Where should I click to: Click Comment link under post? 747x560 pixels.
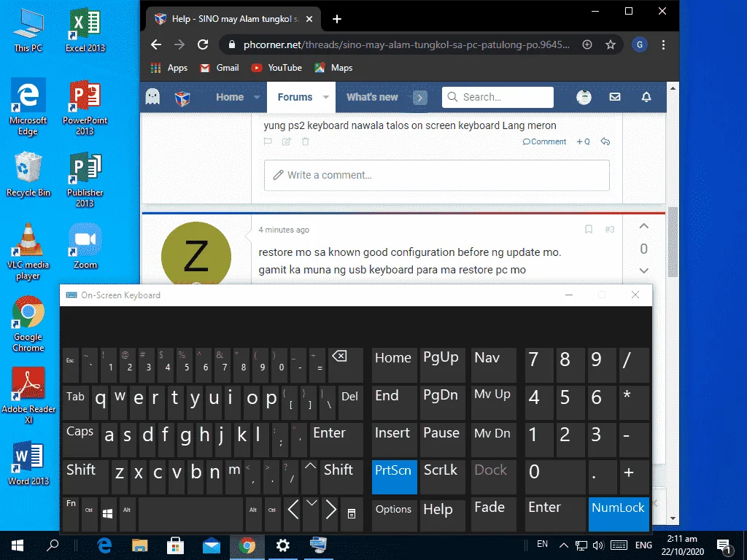click(x=544, y=141)
